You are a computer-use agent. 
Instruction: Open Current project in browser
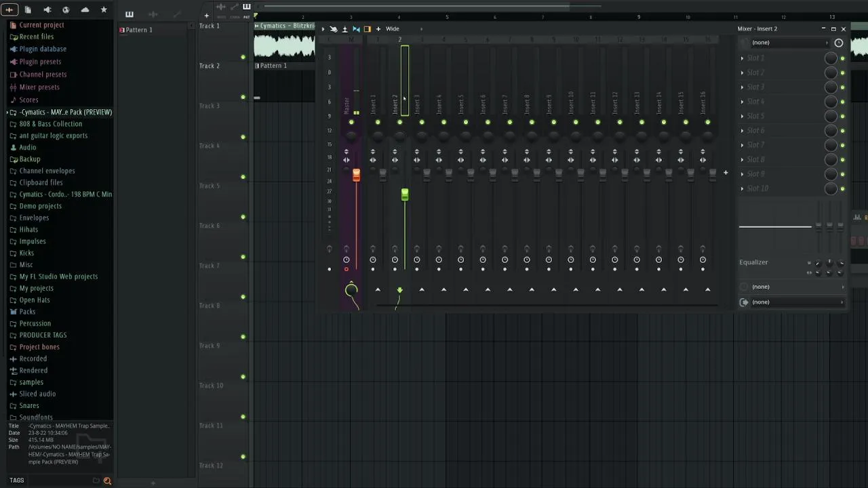(x=41, y=25)
